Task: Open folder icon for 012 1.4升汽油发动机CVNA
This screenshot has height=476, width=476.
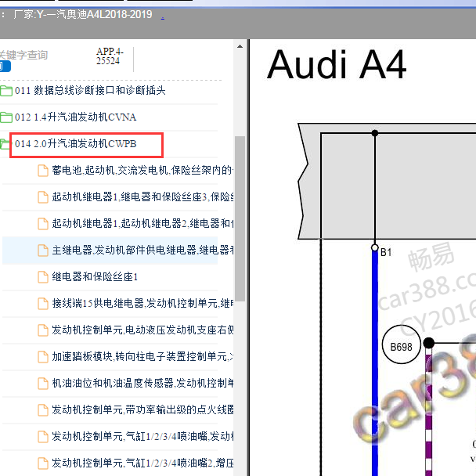Action: coord(5,117)
